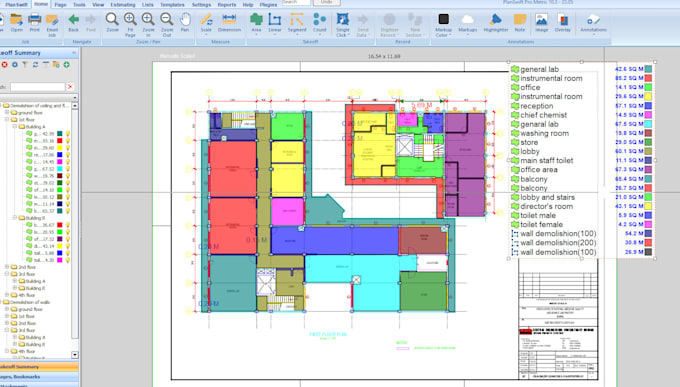Collapse the Demolishion of walls tree node
Image resolution: width=680 pixels, height=387 pixels.
point(1,302)
